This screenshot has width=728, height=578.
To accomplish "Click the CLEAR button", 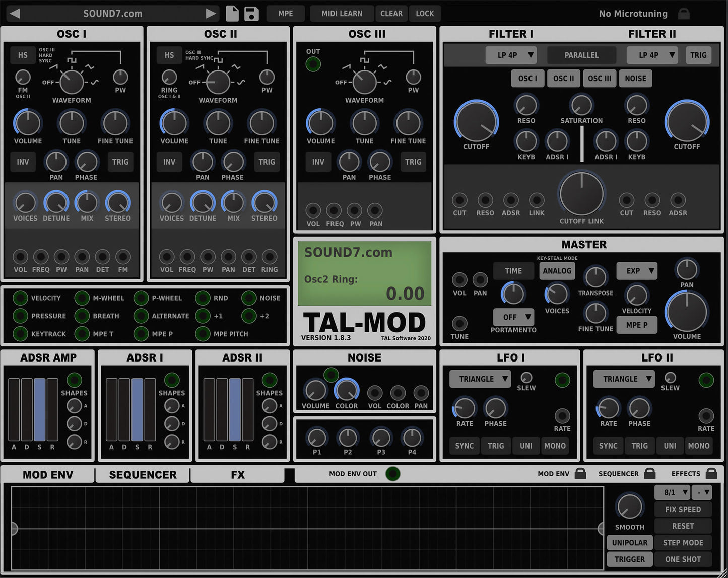I will (x=391, y=14).
